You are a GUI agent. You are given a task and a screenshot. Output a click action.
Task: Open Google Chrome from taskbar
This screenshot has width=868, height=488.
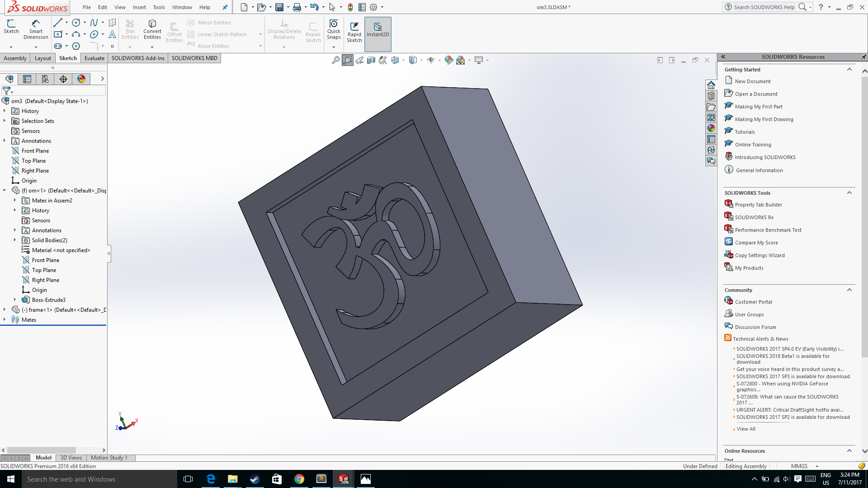pos(299,479)
